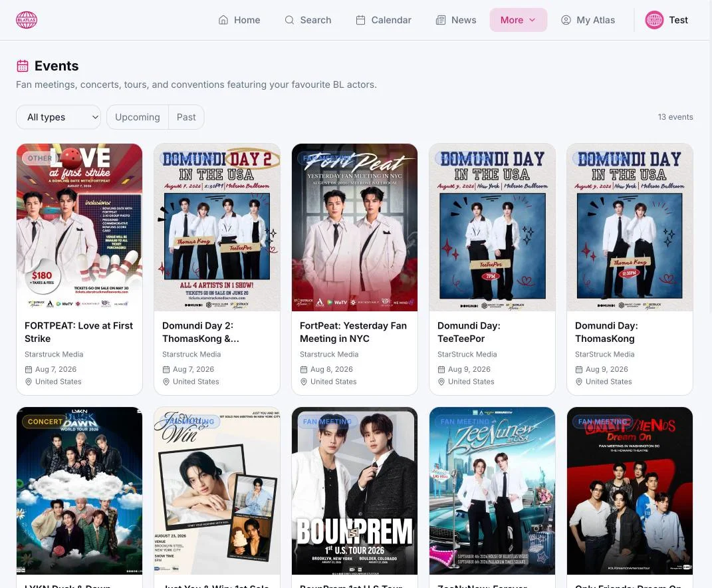Click the Events page heading
This screenshot has height=588, width=712.
coord(57,66)
